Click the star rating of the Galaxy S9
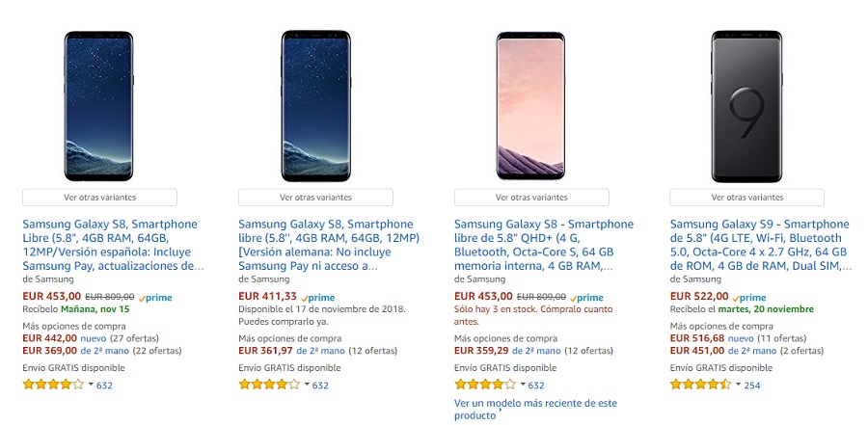The width and height of the screenshot is (868, 425). click(700, 385)
